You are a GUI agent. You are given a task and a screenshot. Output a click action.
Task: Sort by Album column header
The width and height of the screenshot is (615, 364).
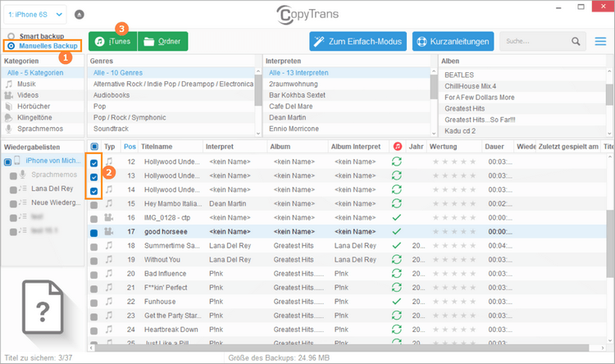click(x=280, y=146)
